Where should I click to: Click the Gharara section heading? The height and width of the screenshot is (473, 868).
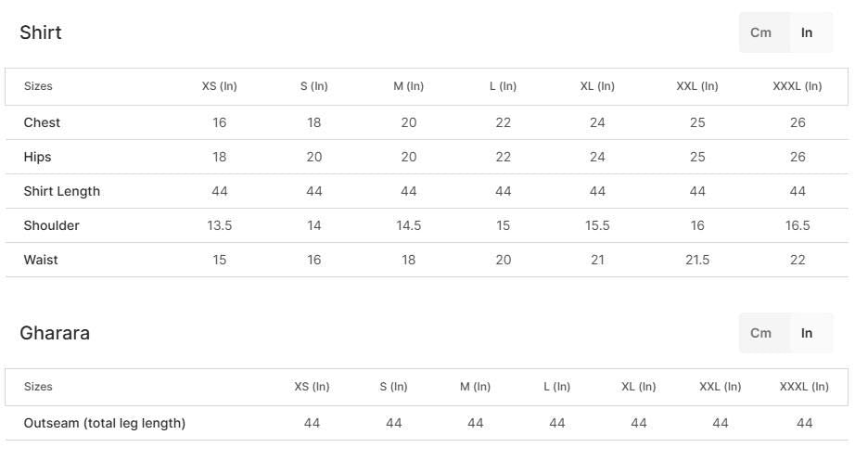[x=55, y=333]
